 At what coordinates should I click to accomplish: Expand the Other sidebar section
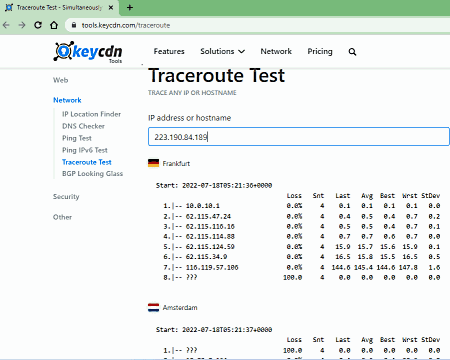(62, 217)
